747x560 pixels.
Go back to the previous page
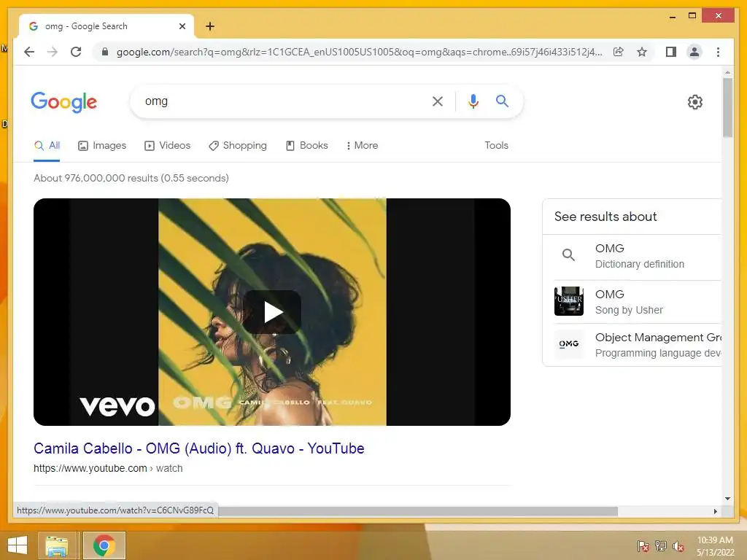coord(29,52)
